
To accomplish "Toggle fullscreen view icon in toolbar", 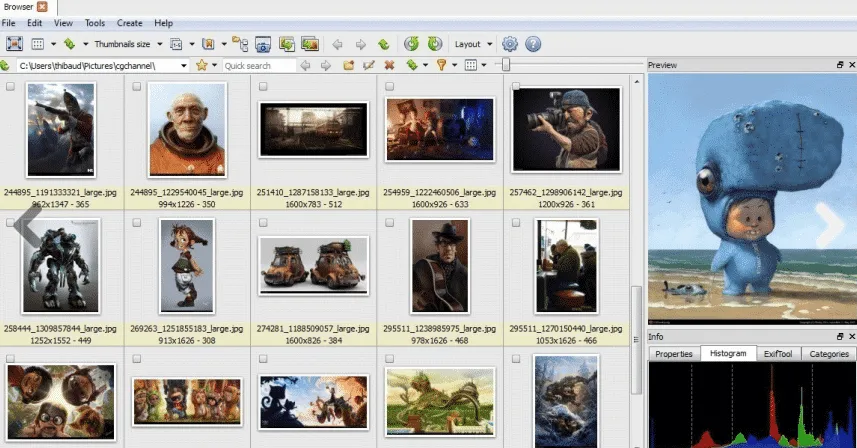I will 14,44.
